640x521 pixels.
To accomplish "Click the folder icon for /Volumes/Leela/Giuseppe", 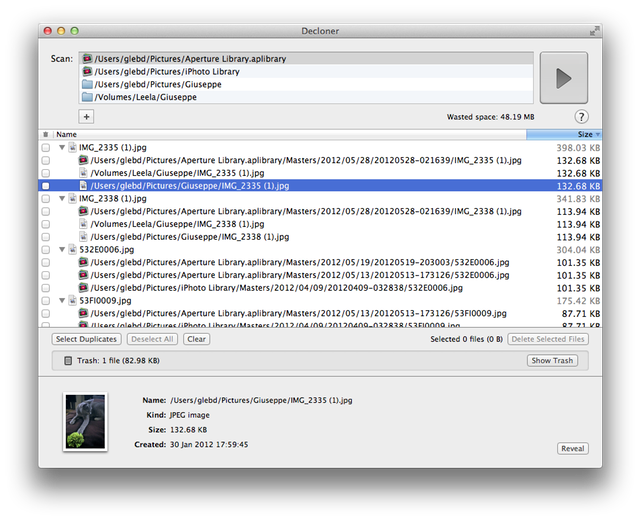I will pyautogui.click(x=87, y=98).
